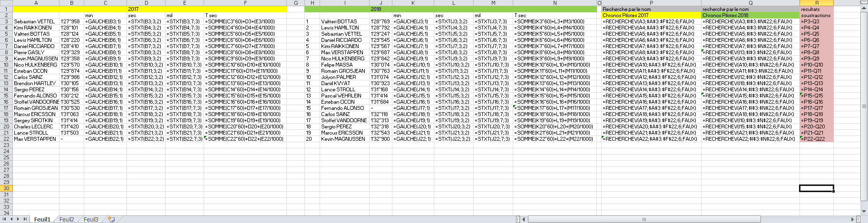Select the =P12-Q12 cell

[817, 77]
